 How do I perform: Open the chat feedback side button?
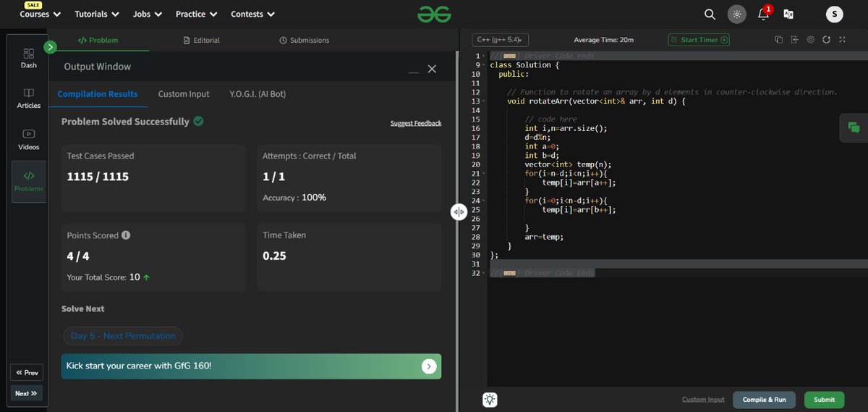pyautogui.click(x=854, y=127)
